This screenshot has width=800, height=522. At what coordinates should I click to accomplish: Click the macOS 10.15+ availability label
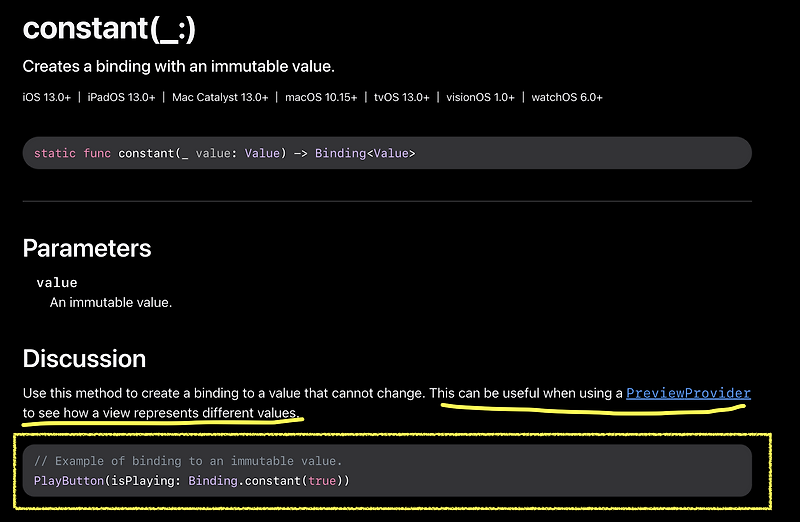[x=321, y=97]
